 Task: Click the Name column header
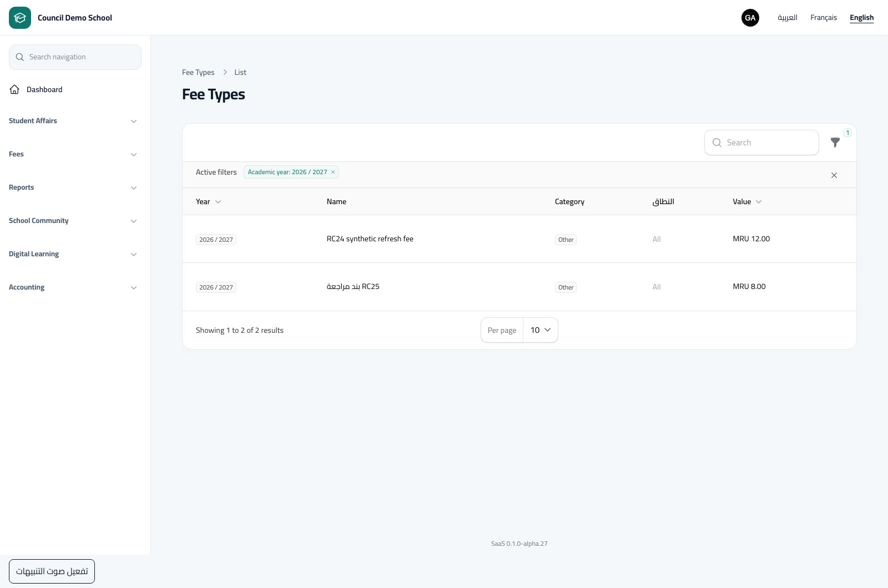pyautogui.click(x=336, y=202)
